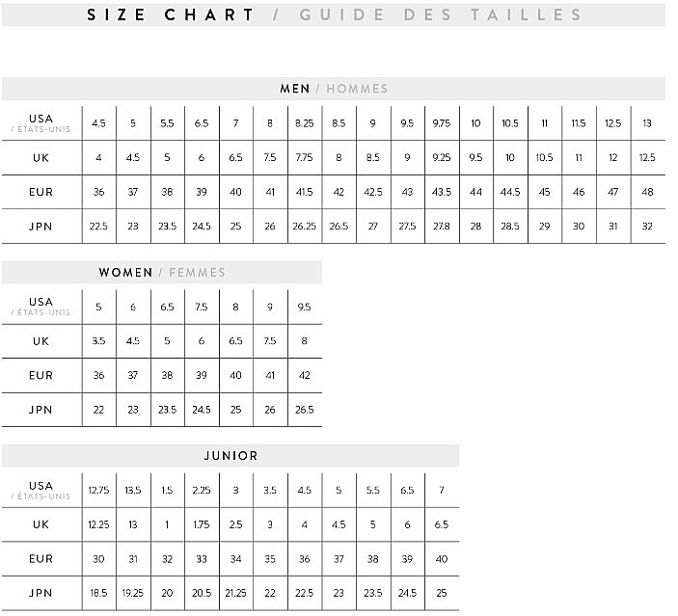The width and height of the screenshot is (678, 616).
Task: Select the JUNIOR section header
Action: 231,456
